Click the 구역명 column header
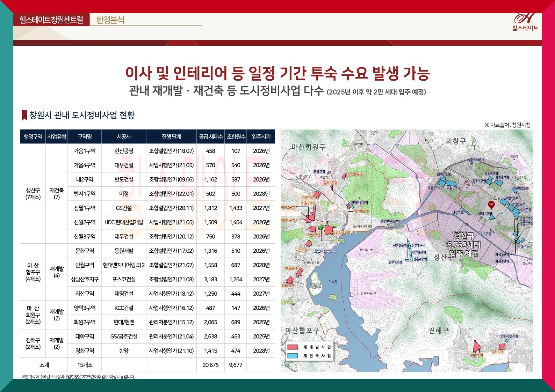Viewport: 555px width, 392px height. pyautogui.click(x=85, y=136)
